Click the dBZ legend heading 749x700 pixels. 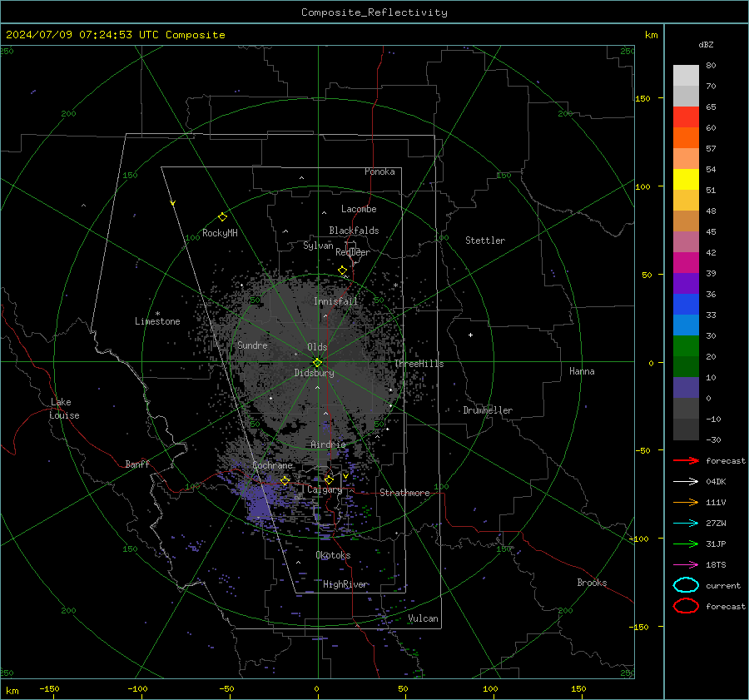(706, 44)
